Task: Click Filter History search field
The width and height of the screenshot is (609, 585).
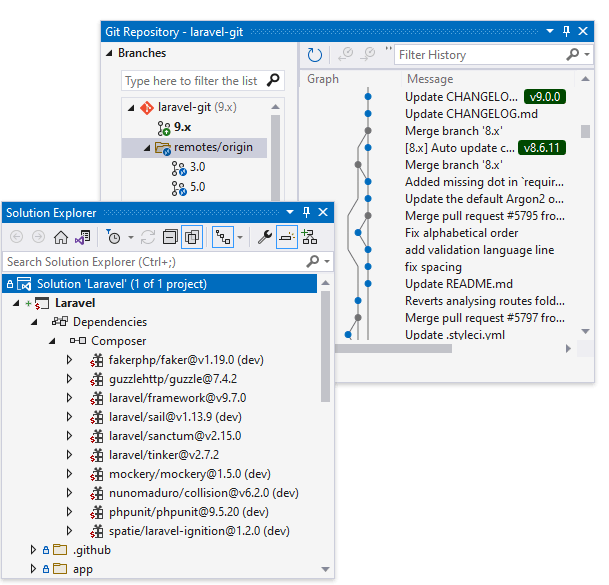Action: pyautogui.click(x=480, y=55)
